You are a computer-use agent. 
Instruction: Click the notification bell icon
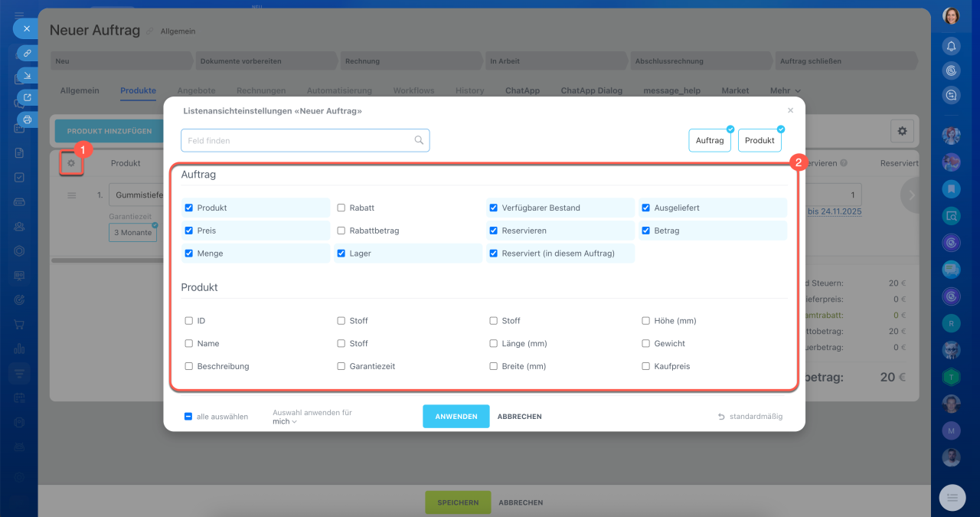[x=951, y=46]
